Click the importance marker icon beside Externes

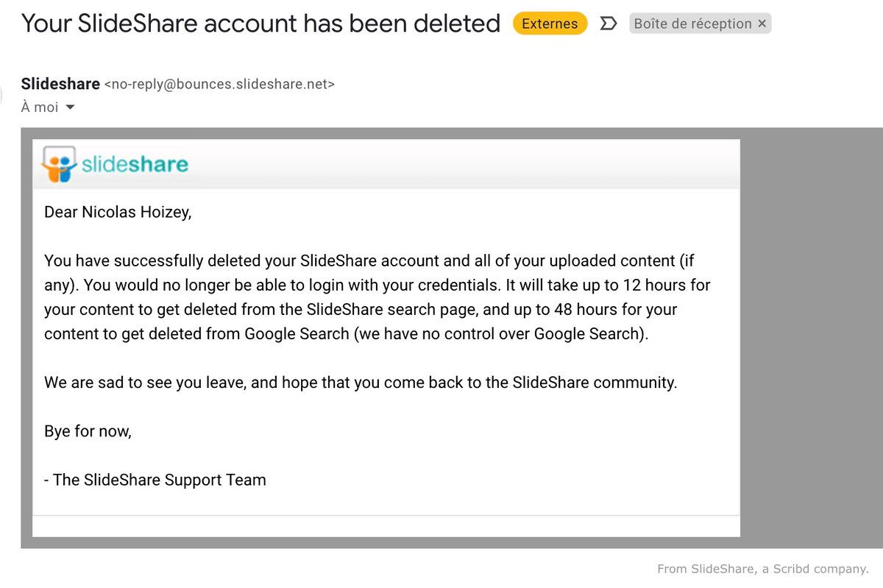[x=608, y=24]
